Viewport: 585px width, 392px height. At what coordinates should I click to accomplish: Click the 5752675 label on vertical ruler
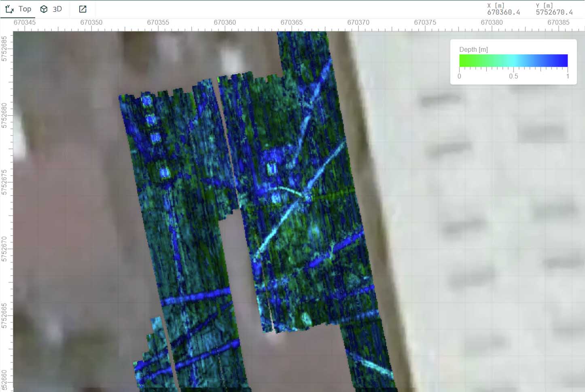(4, 182)
